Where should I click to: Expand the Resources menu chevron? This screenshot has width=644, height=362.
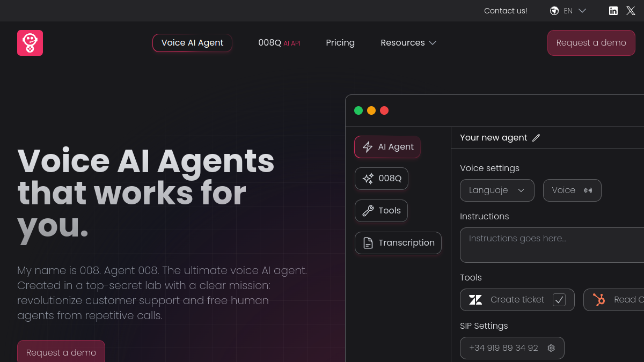(x=433, y=43)
